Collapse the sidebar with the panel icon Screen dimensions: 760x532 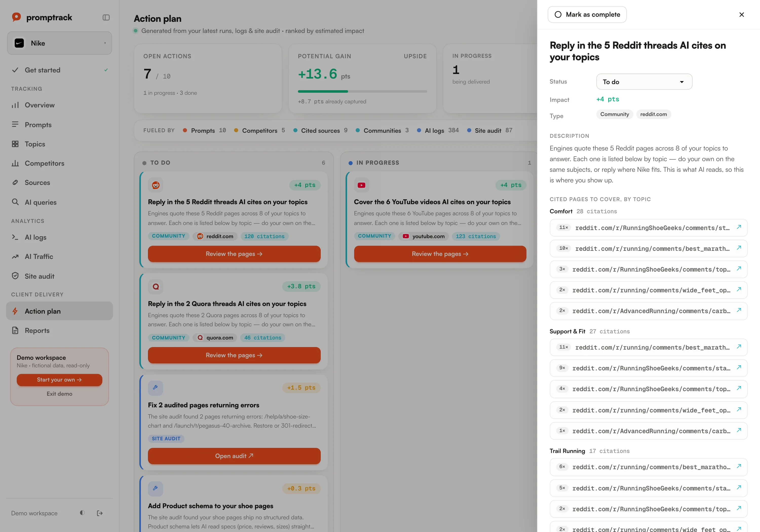pyautogui.click(x=106, y=17)
